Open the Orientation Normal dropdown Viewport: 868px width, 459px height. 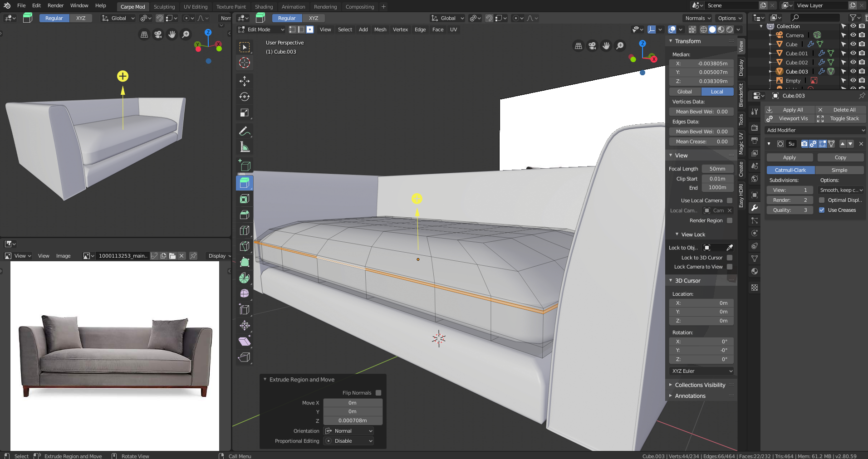(349, 431)
